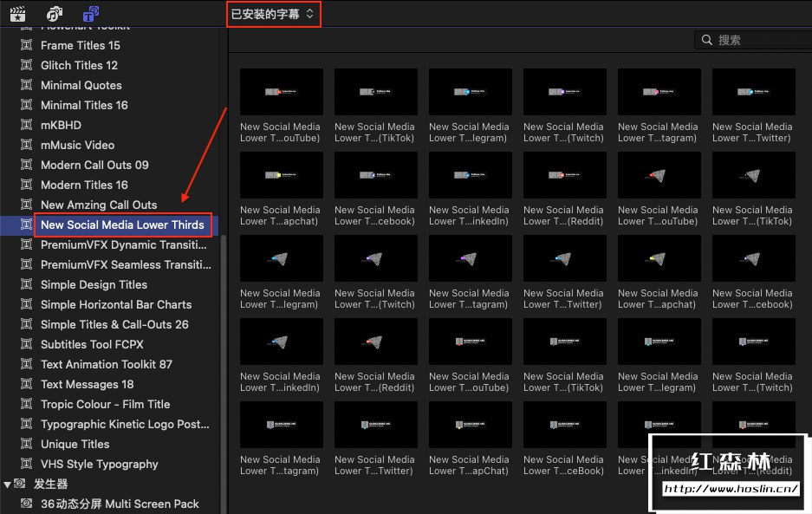Viewport: 812px width, 514px height.
Task: Click title icon beside mMusic Video
Action: [x=26, y=145]
